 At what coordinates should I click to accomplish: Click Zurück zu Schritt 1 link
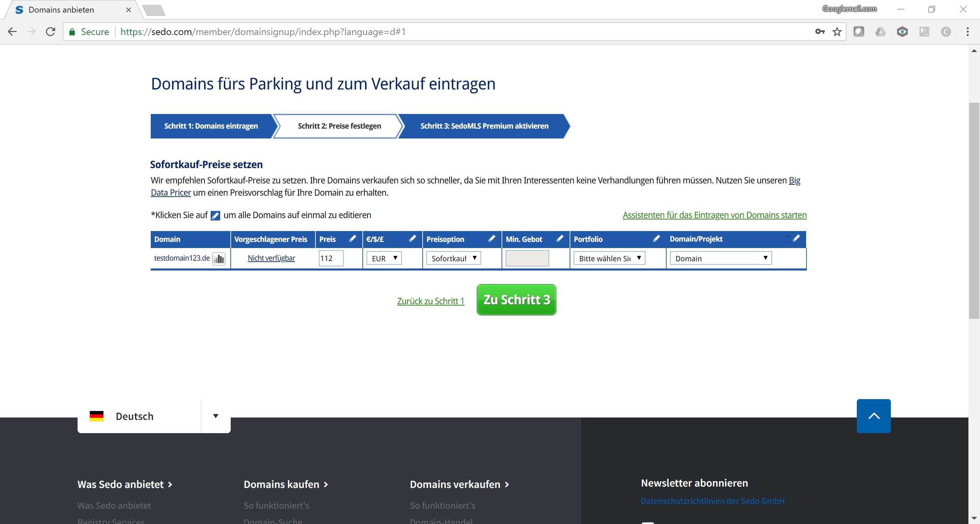[430, 301]
